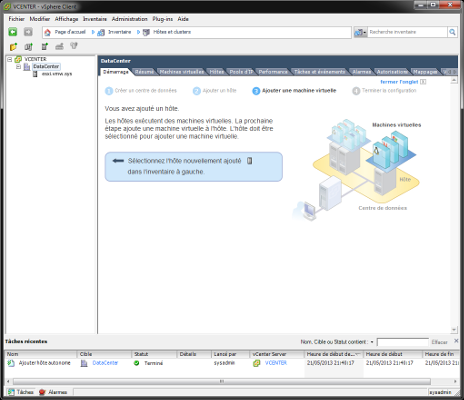This screenshot has width=464, height=400.
Task: Switch to the Machines virtuelles tab
Action: [x=182, y=72]
